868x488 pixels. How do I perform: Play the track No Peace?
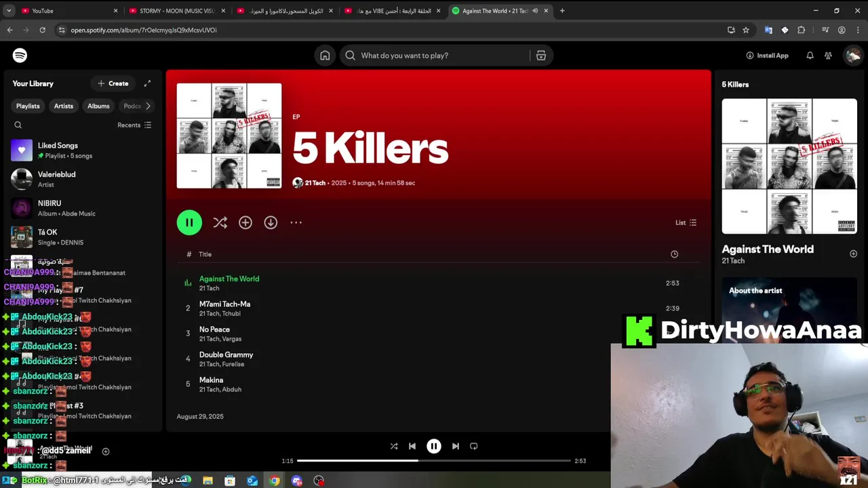click(x=188, y=333)
